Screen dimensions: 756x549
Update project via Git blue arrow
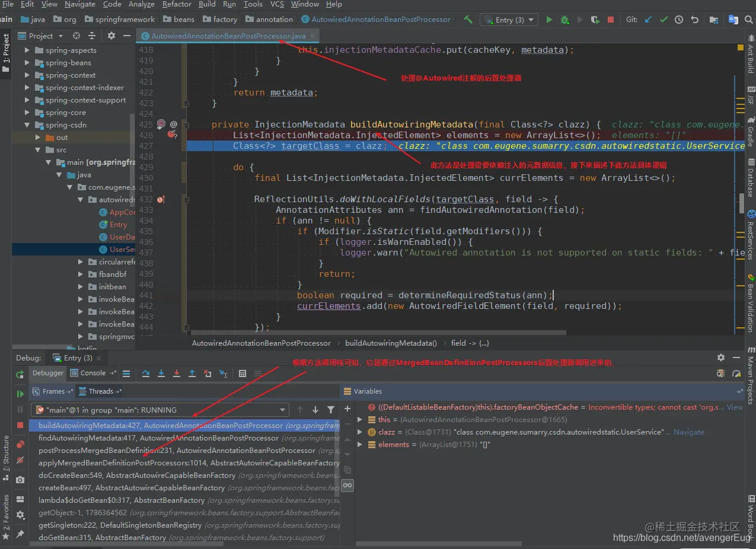click(648, 20)
